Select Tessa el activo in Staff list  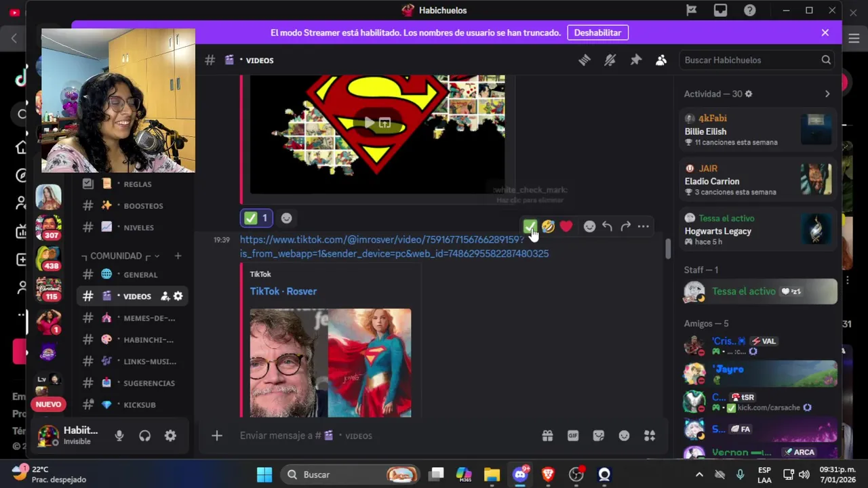tap(758, 291)
